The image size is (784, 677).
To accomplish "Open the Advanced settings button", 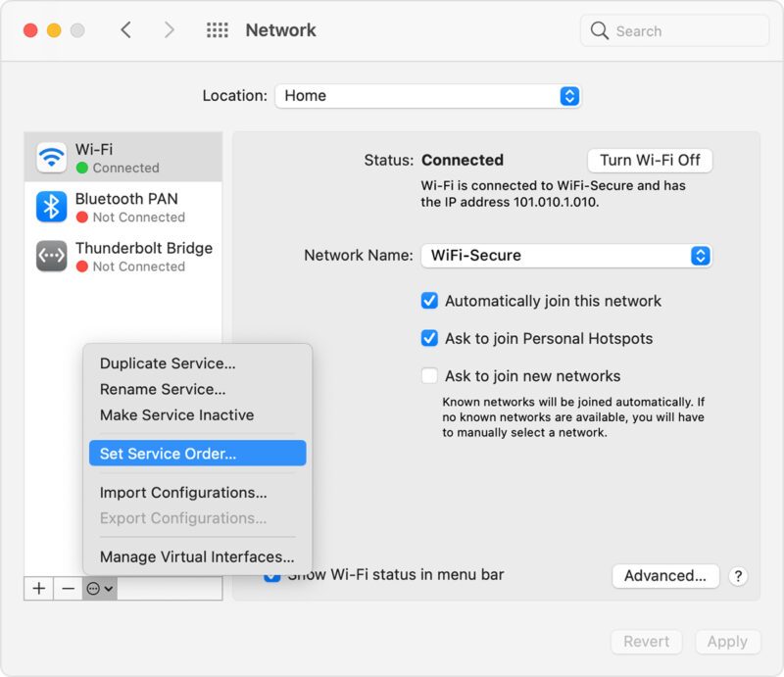I will click(664, 576).
